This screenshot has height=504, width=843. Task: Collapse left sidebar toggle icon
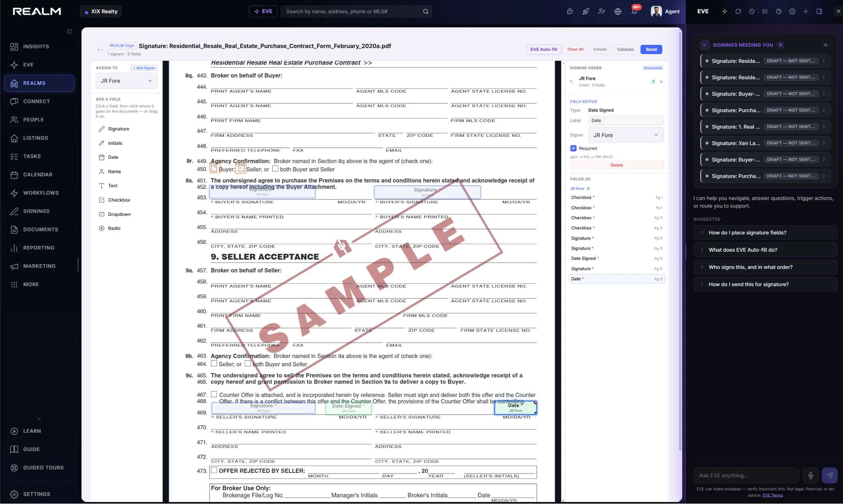click(x=70, y=31)
